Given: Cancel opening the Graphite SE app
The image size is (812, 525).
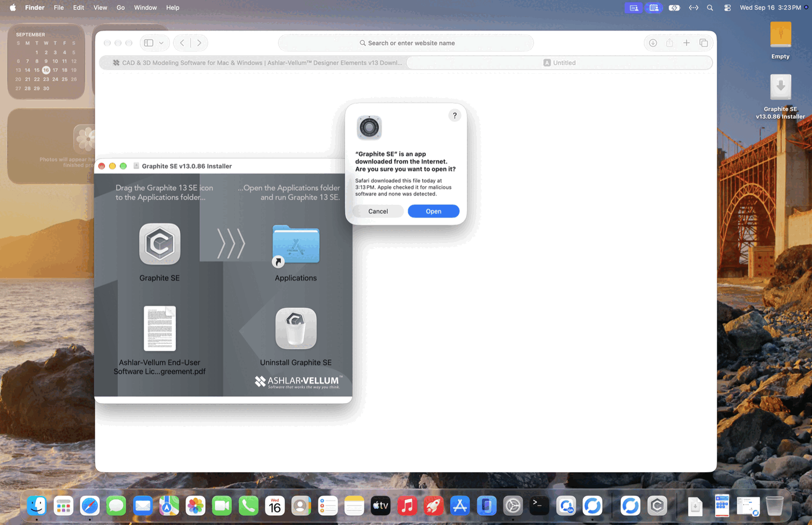Looking at the screenshot, I should (378, 211).
